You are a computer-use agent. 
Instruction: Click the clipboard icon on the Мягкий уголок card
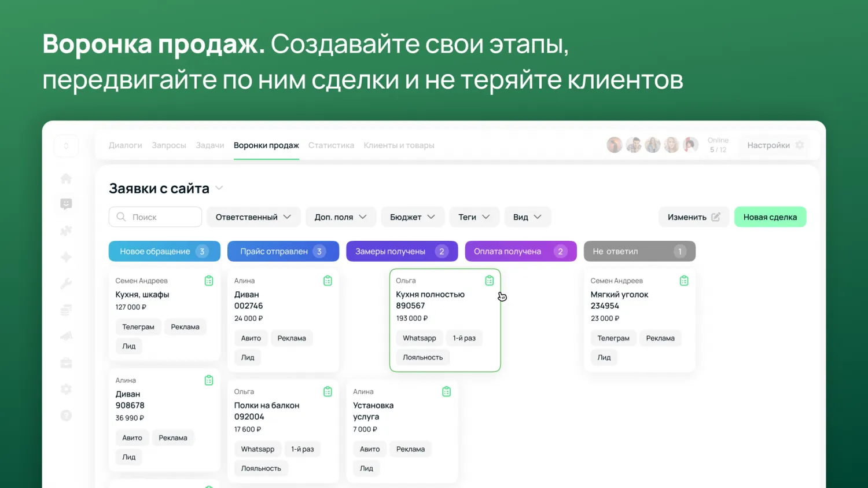tap(684, 281)
